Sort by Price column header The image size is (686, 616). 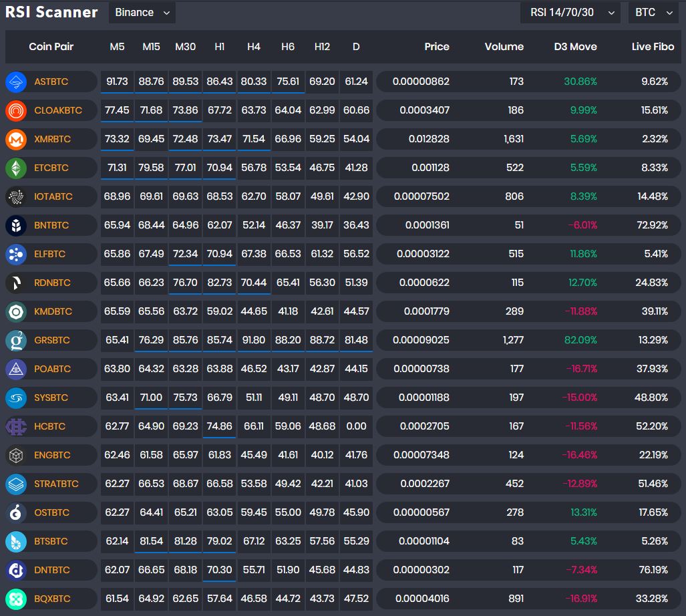coord(437,47)
